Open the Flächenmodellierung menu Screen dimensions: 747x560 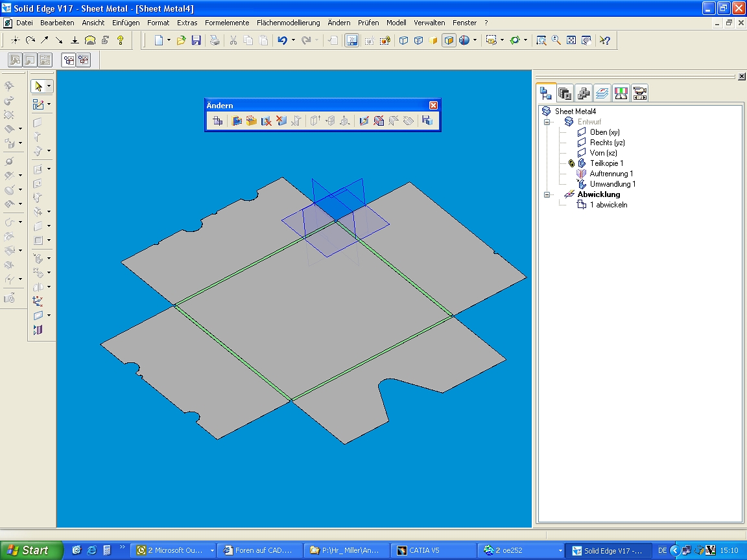288,23
